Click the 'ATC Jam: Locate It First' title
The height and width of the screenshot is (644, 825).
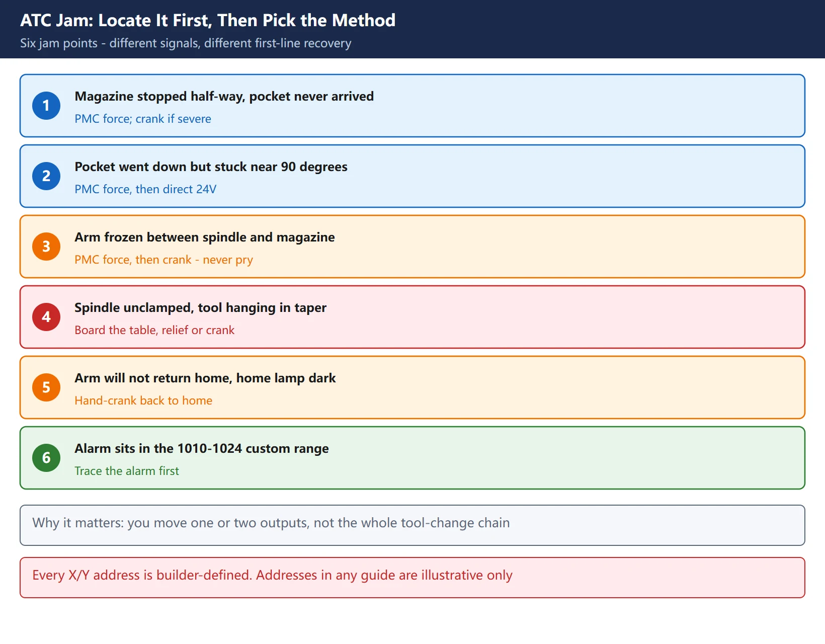(x=208, y=20)
